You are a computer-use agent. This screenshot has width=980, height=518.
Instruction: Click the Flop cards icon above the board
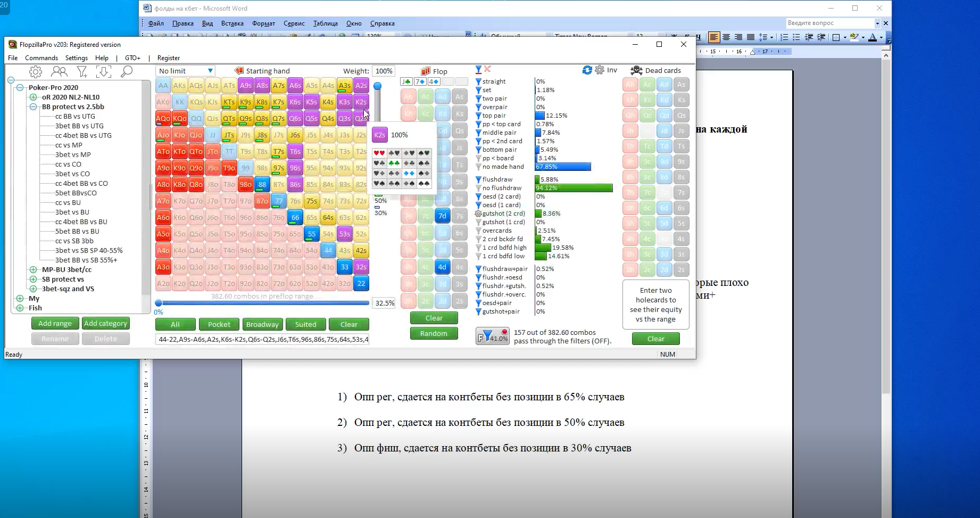pos(426,71)
